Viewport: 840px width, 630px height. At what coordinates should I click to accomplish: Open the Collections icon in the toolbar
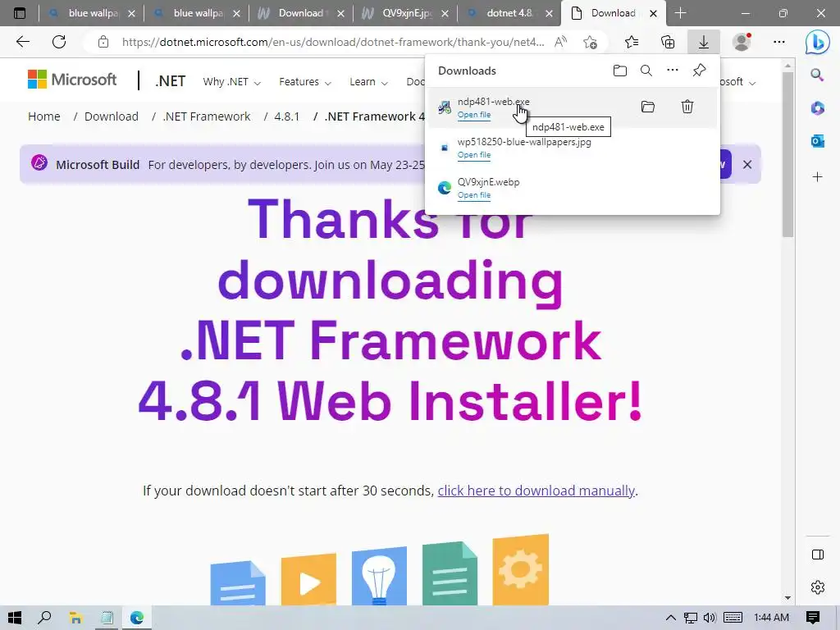(x=668, y=42)
